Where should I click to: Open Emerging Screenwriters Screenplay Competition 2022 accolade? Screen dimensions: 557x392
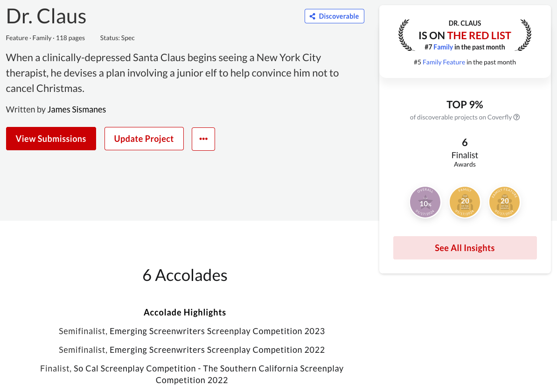pos(217,350)
